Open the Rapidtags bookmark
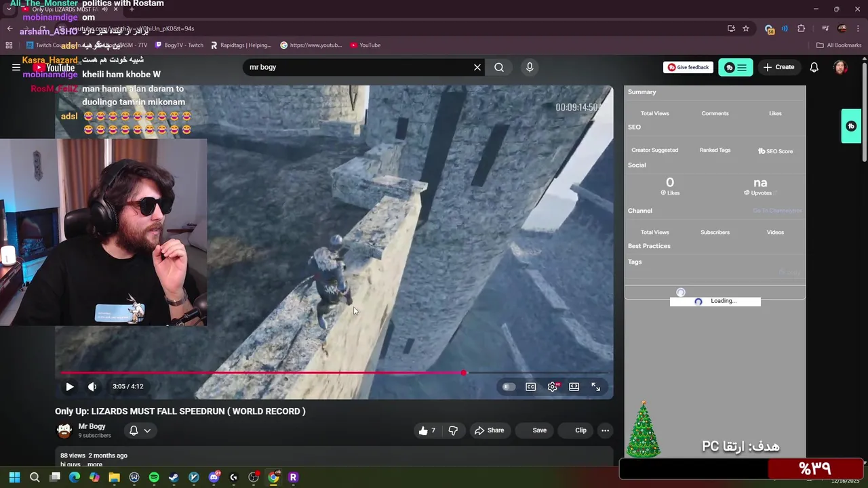 (241, 45)
